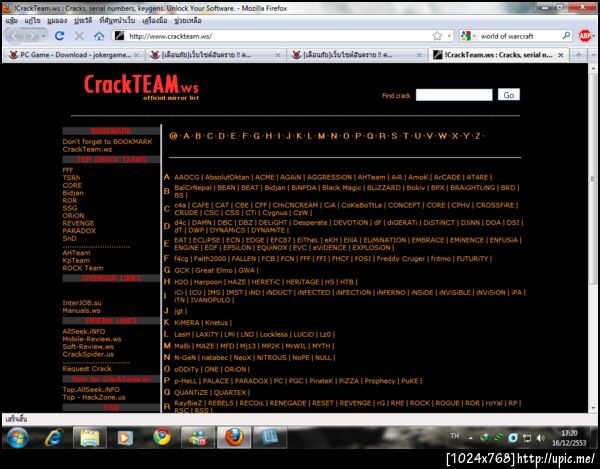Open Adblock Plus dropdown arrow
The width and height of the screenshot is (600, 469).
coord(593,36)
